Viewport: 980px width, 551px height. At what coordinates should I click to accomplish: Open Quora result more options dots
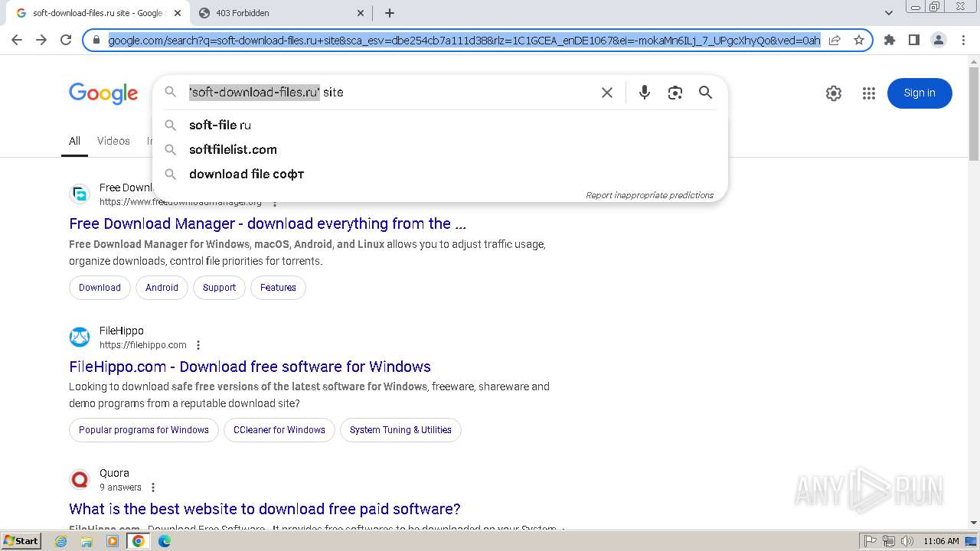pos(153,487)
